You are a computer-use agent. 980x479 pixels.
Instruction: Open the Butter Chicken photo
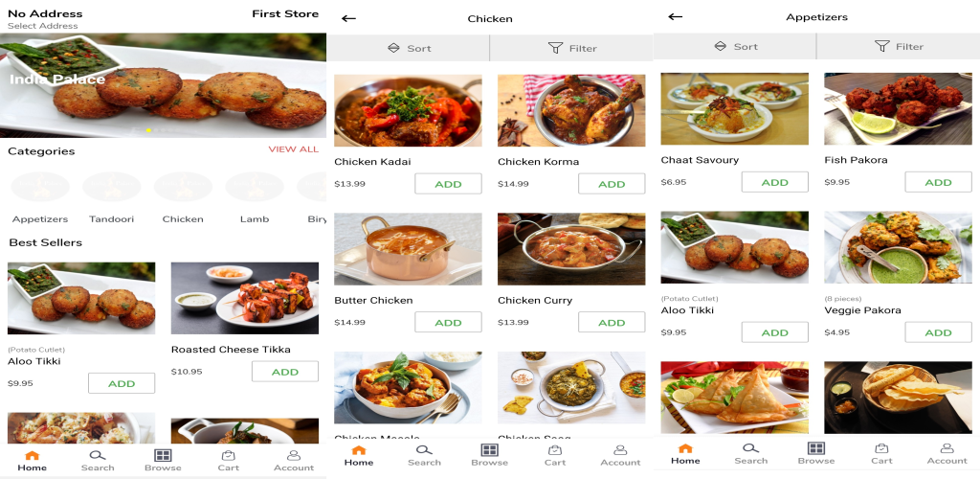pos(408,249)
